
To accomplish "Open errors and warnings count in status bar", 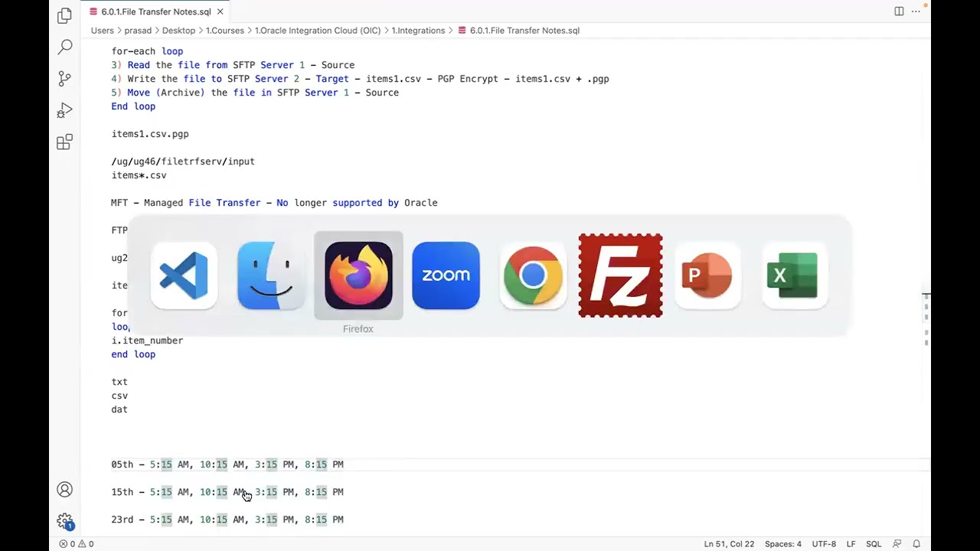I will pos(77,544).
